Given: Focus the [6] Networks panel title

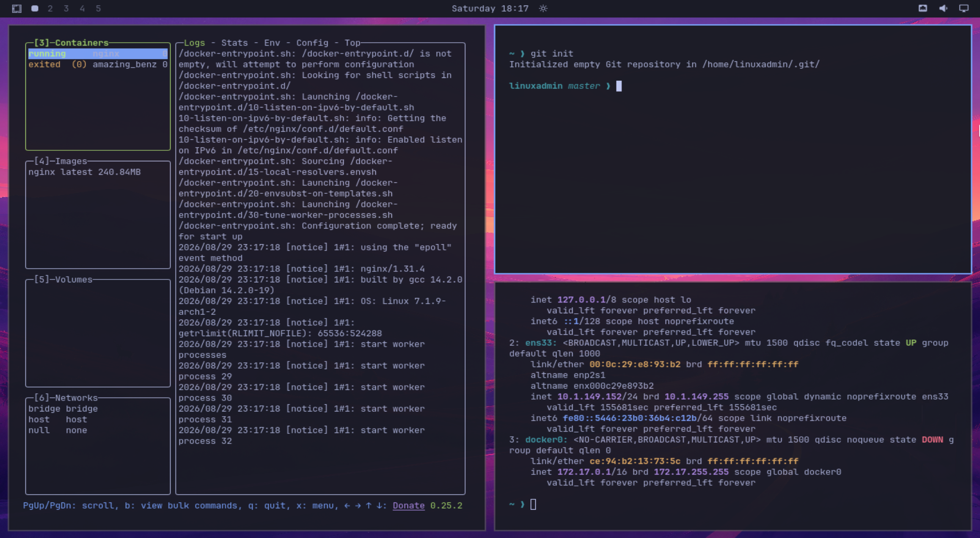Looking at the screenshot, I should (x=66, y=398).
